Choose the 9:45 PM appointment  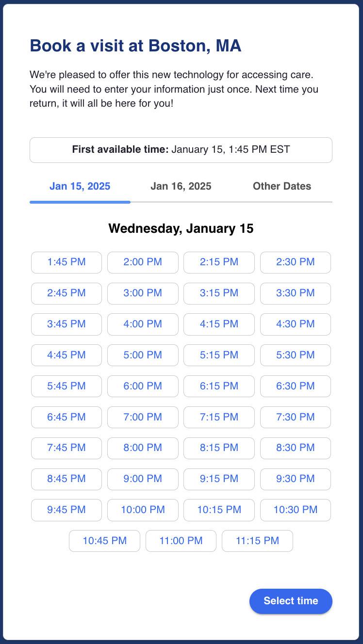coord(66,510)
